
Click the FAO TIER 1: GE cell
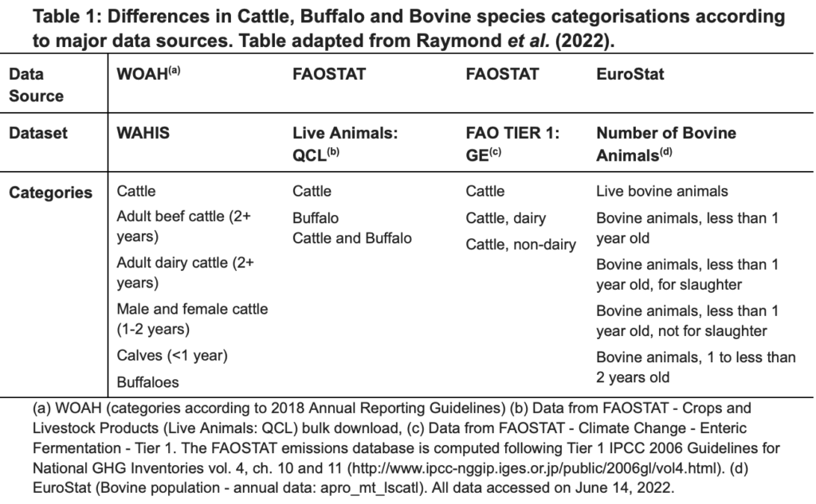point(512,143)
